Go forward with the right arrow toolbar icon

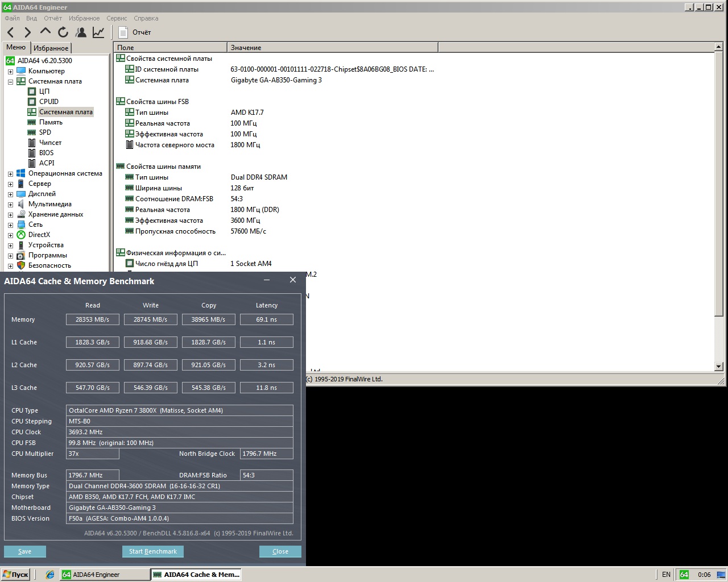click(28, 32)
